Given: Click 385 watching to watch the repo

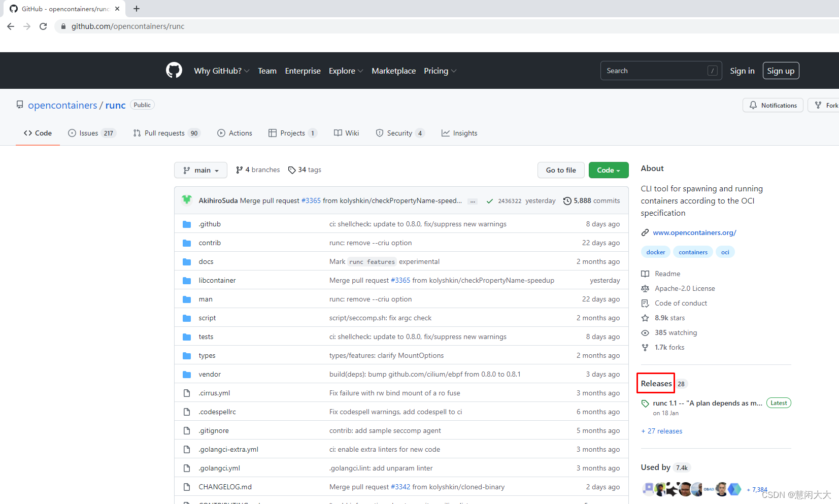Looking at the screenshot, I should pos(675,332).
